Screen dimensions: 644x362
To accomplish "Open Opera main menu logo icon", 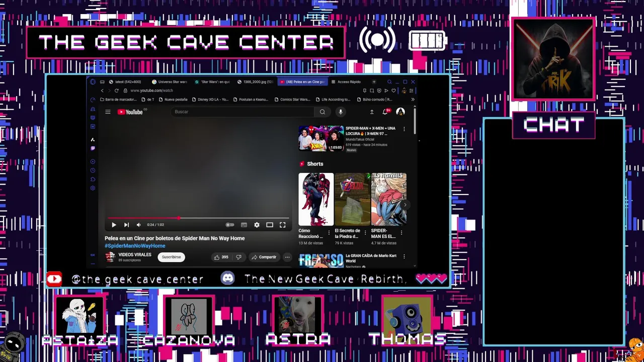I will coord(93,81).
